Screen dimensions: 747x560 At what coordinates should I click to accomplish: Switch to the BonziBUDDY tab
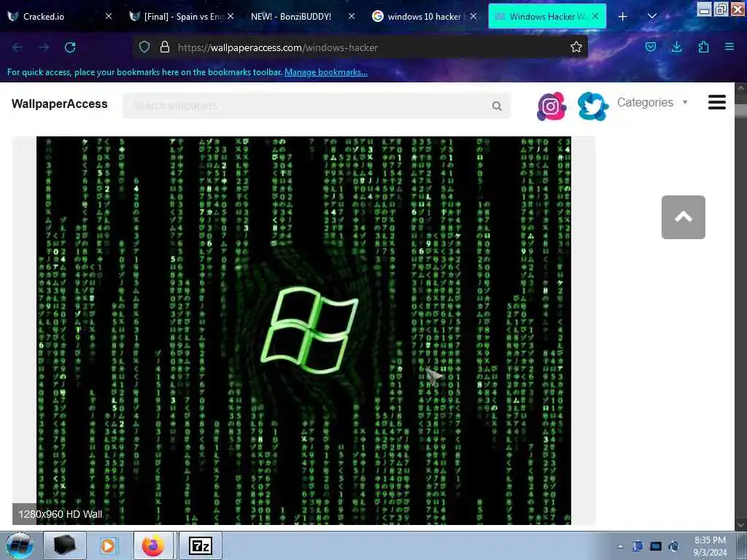[x=302, y=17]
